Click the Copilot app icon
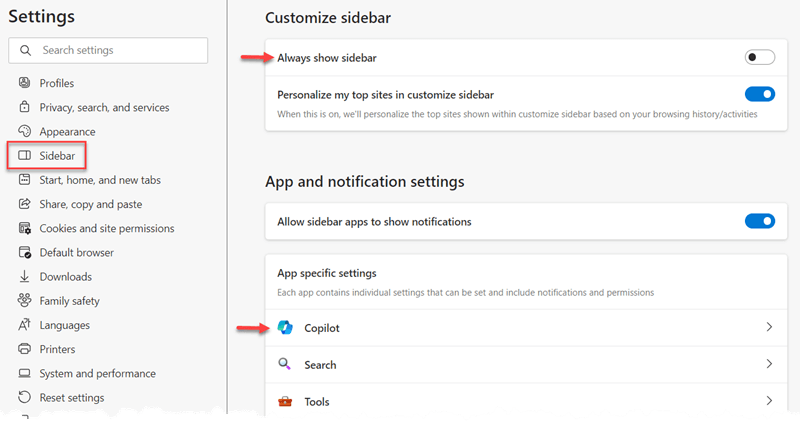Viewport: 800px width, 425px height. 286,328
